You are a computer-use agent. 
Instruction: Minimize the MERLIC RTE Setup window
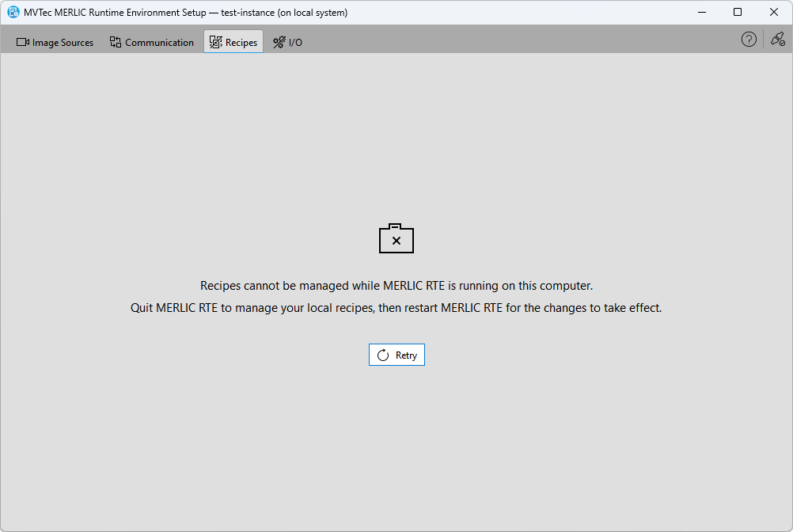tap(702, 12)
